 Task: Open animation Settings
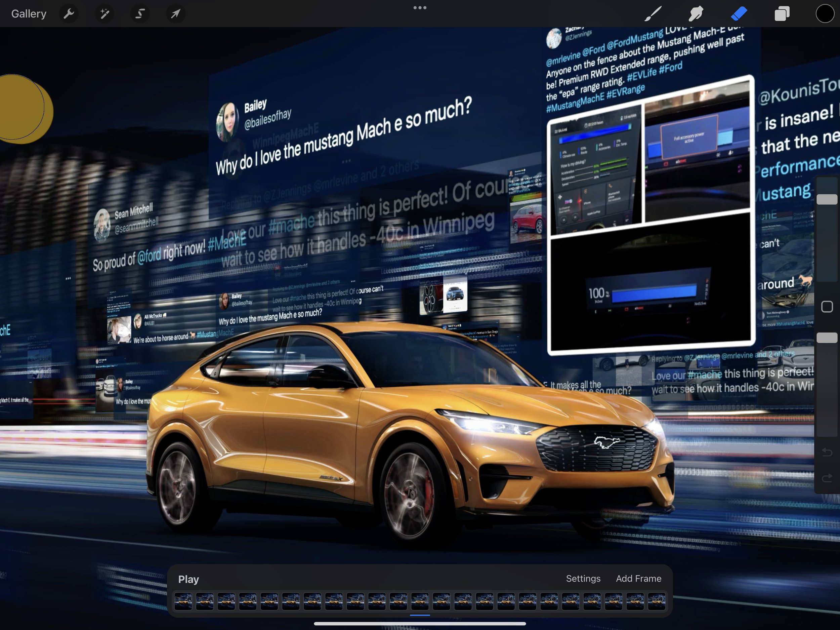click(x=583, y=578)
